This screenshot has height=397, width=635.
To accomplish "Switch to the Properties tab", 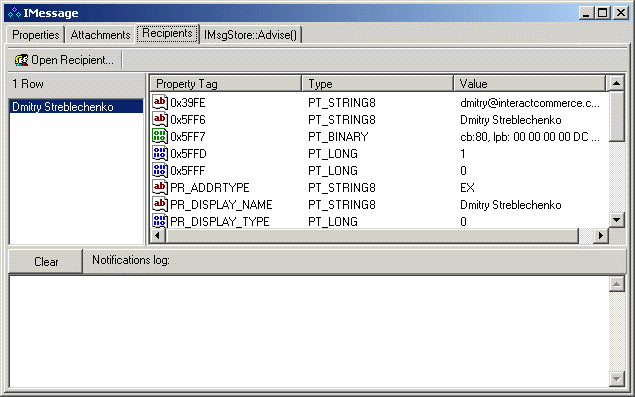I will pos(36,35).
